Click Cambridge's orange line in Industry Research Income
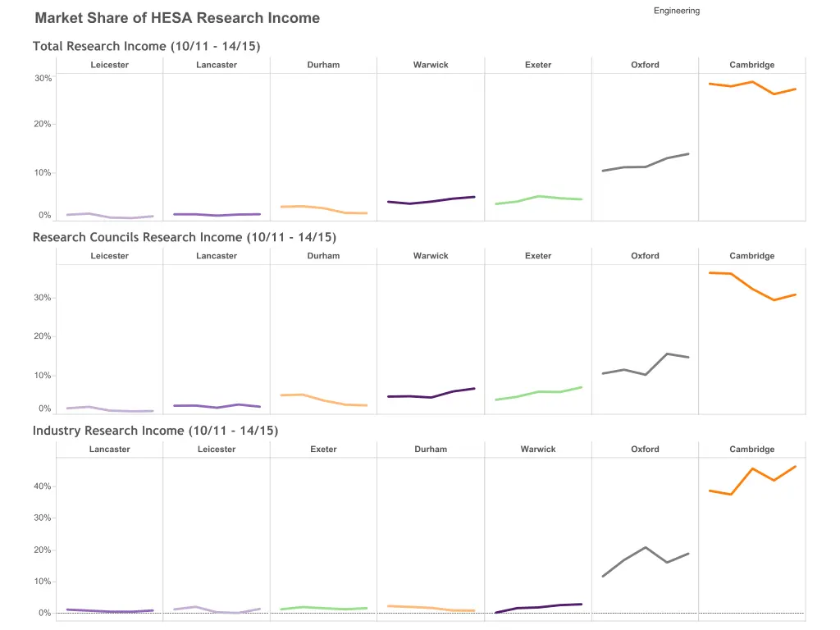Image resolution: width=840 pixels, height=630 pixels. click(752, 469)
